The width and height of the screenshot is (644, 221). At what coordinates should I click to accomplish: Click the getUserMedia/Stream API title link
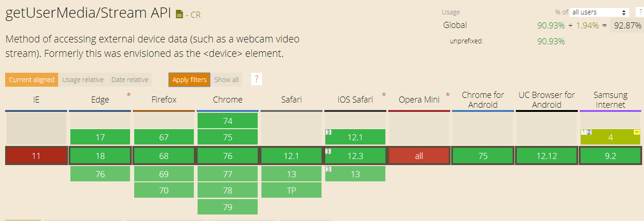tap(89, 13)
